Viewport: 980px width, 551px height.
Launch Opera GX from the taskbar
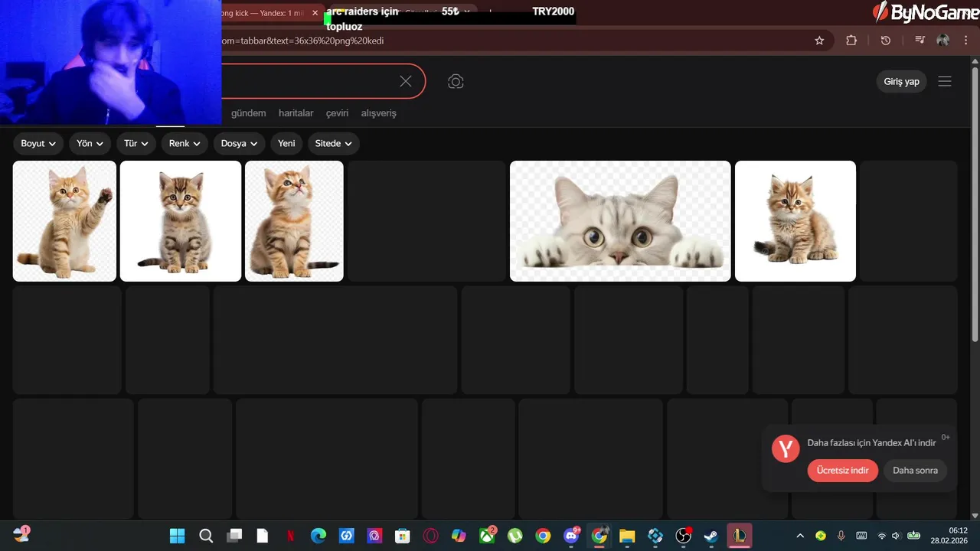431,536
